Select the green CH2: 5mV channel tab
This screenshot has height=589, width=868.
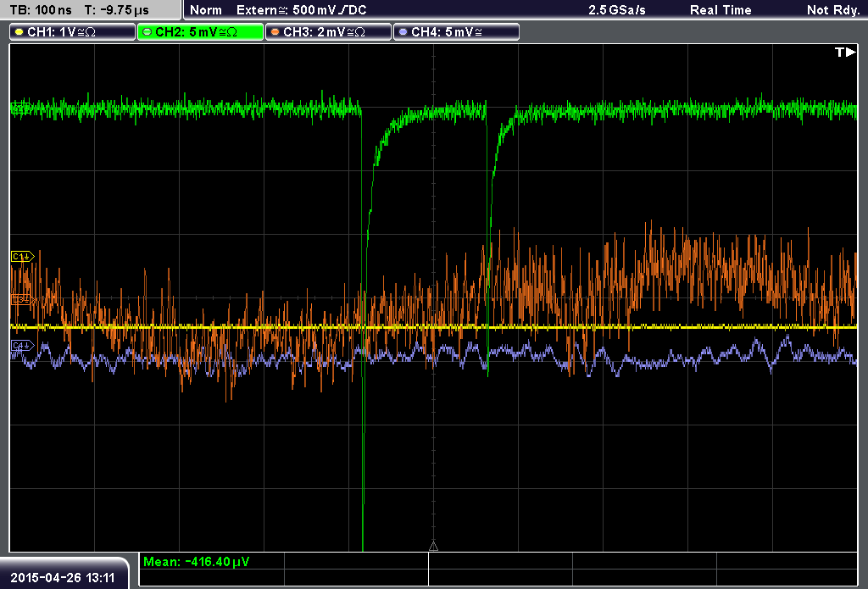pos(200,32)
